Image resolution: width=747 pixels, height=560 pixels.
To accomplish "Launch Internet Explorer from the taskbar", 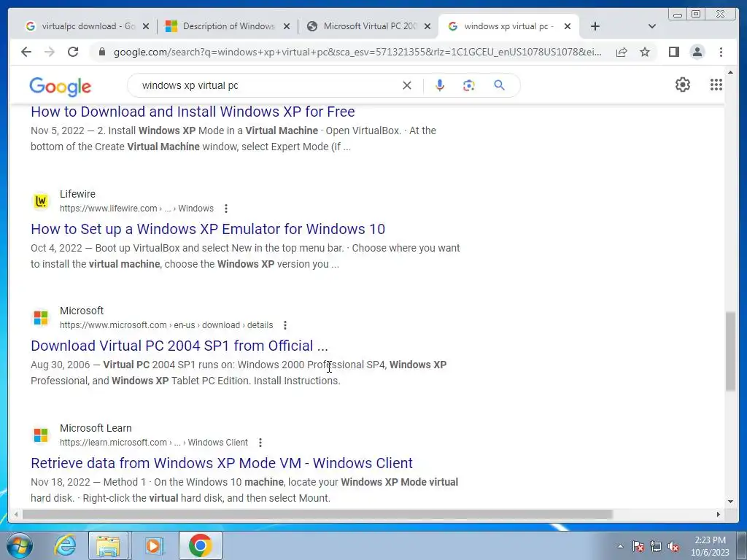I will click(65, 545).
